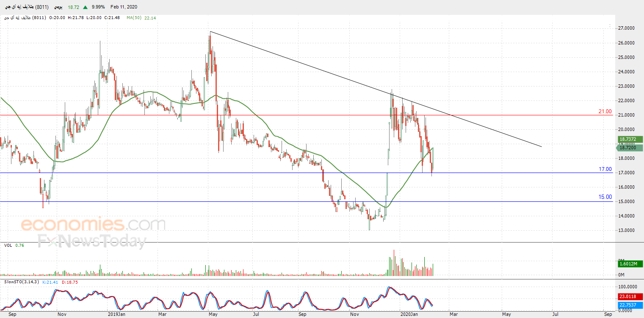The image size is (644, 318).
Task: Click the high value H:21.78
Action: pyautogui.click(x=76, y=18)
